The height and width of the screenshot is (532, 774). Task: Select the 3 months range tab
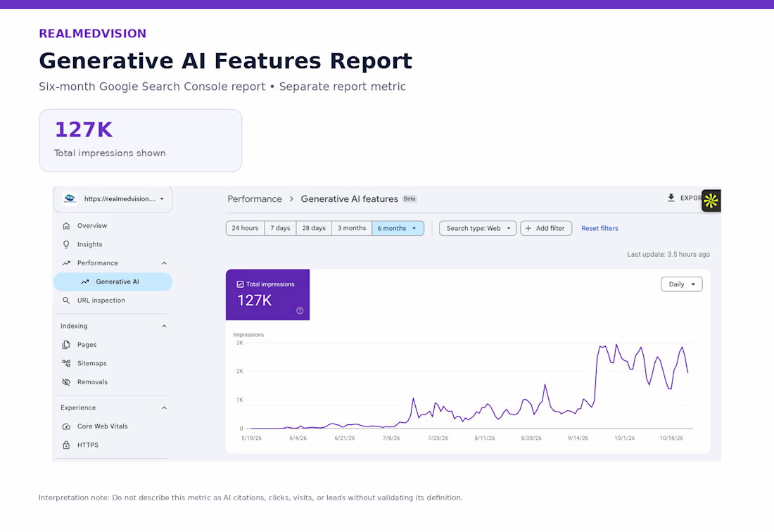coord(352,228)
